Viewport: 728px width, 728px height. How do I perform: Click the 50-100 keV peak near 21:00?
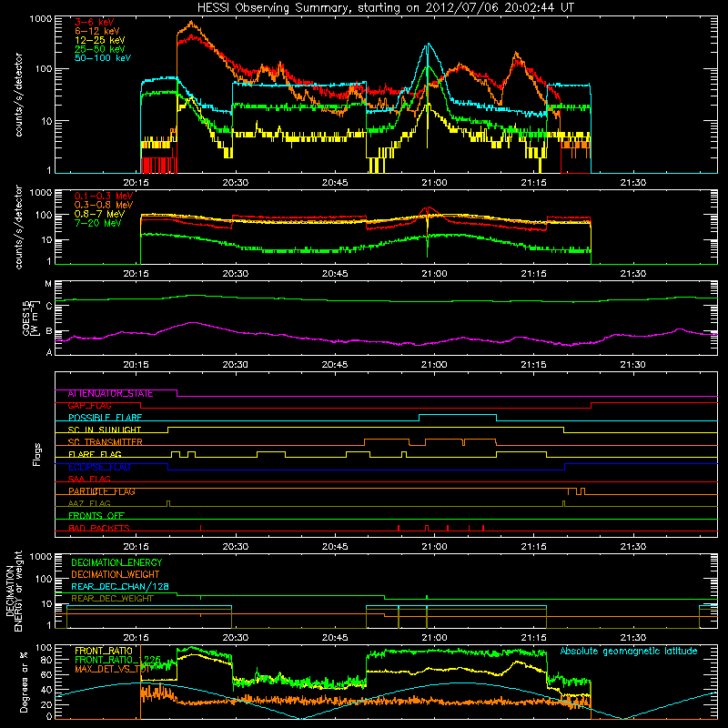click(428, 44)
